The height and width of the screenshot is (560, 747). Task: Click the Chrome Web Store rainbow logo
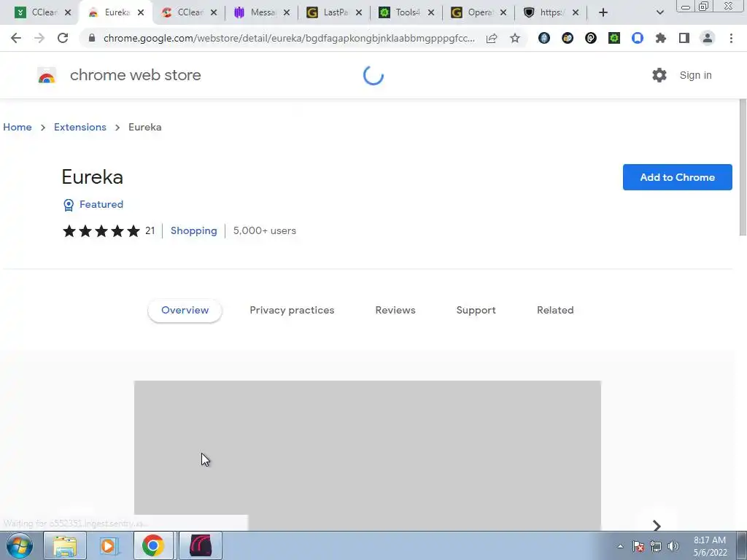click(x=47, y=75)
